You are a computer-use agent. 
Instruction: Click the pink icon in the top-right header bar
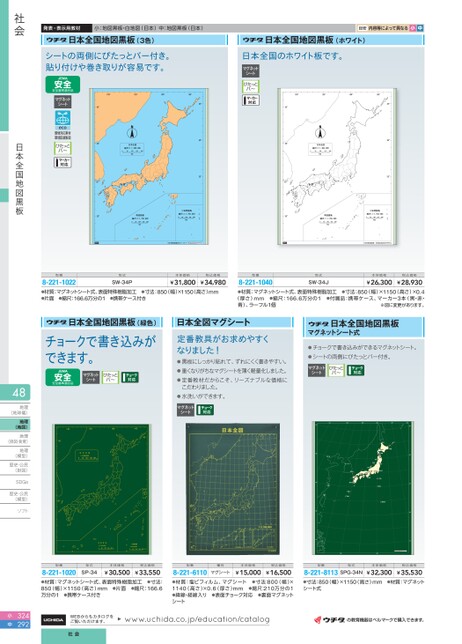point(413,28)
